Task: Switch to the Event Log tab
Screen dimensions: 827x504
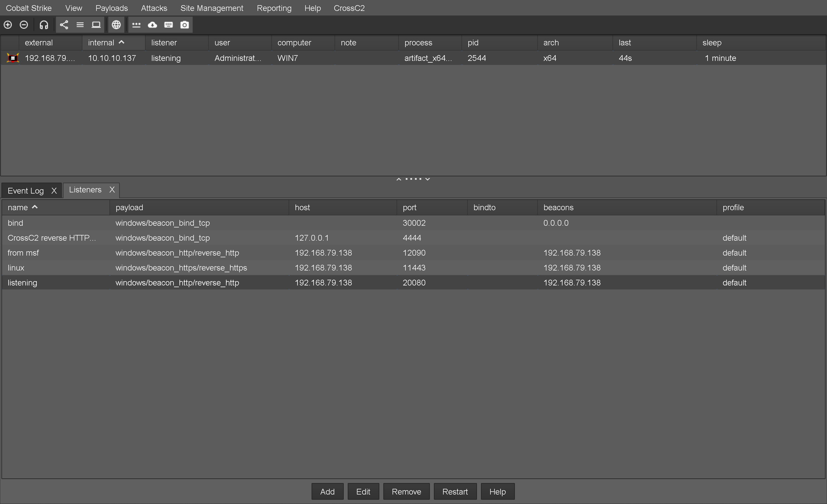Action: pos(26,191)
